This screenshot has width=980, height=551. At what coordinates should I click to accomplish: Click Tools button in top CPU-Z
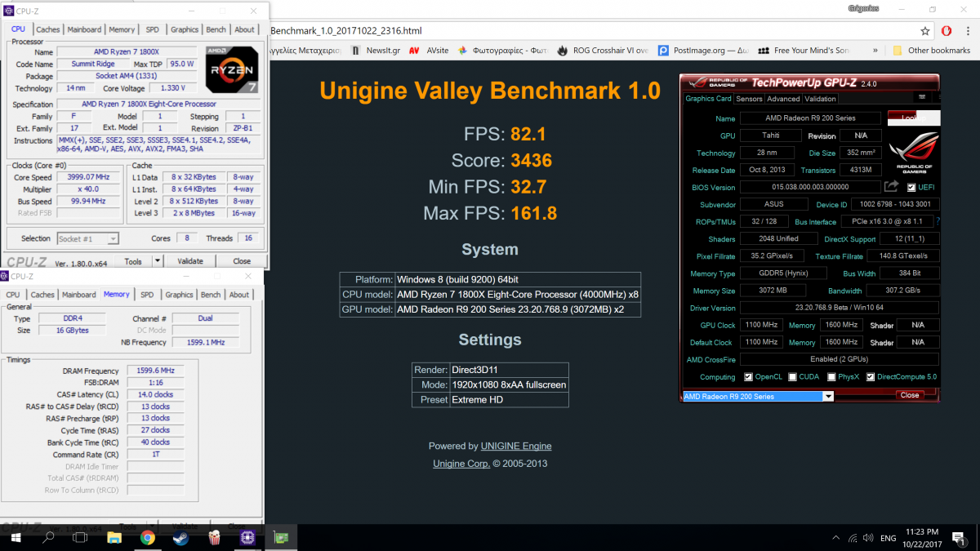[133, 261]
